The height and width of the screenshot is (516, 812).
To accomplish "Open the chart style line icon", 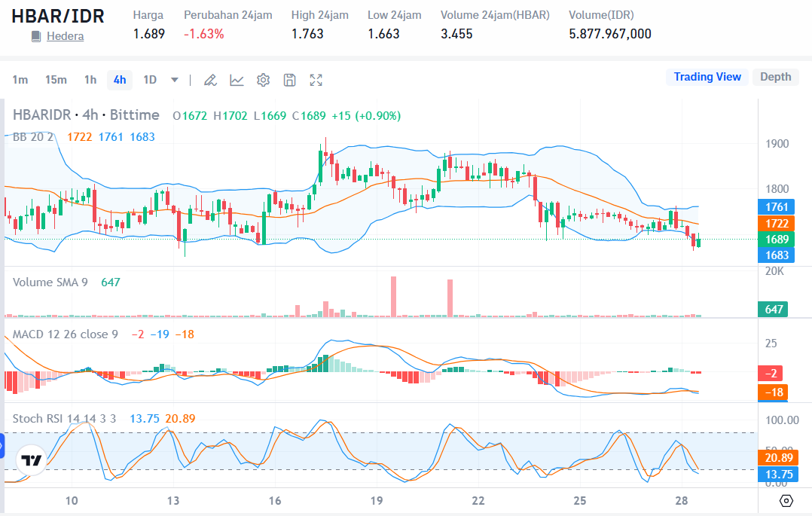I will (x=237, y=79).
